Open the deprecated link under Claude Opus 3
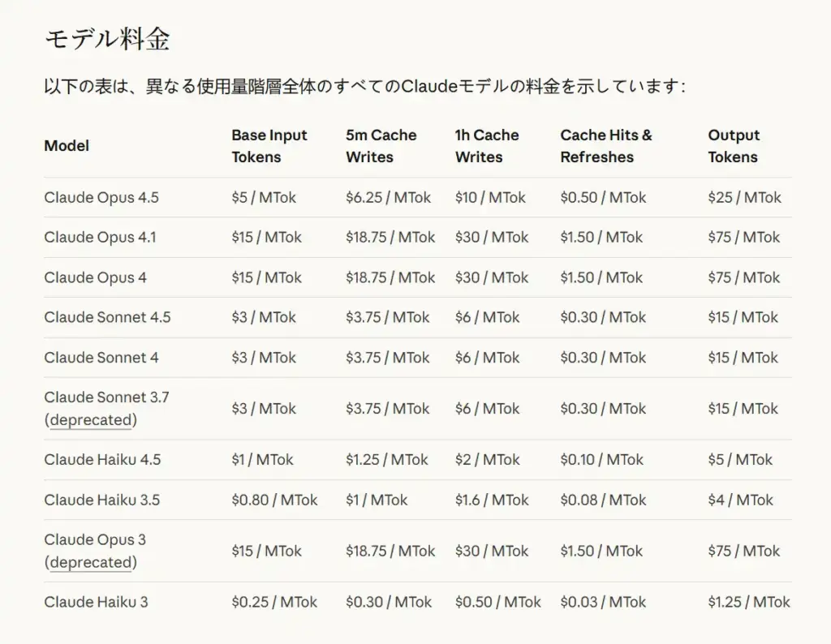The image size is (831, 644). (91, 563)
